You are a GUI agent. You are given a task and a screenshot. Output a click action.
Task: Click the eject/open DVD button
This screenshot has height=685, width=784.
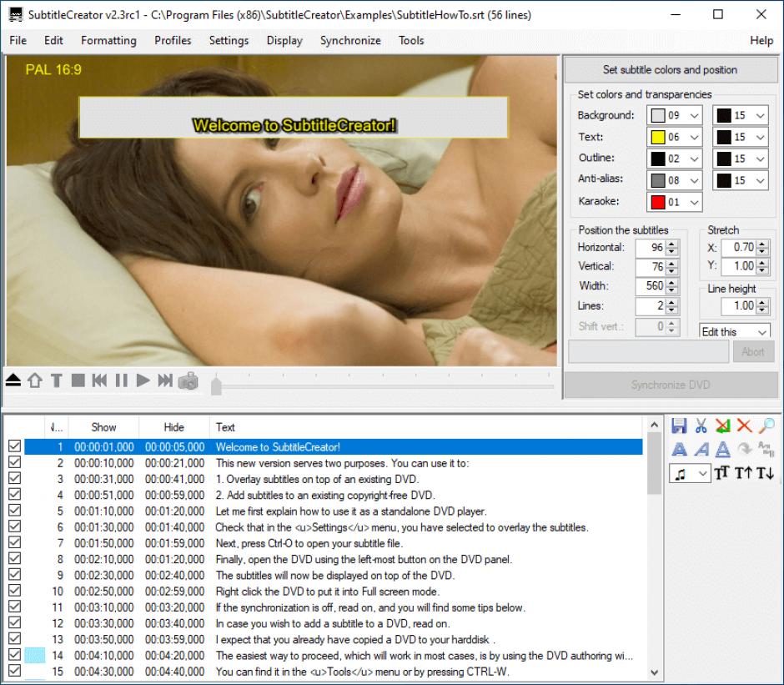point(13,380)
